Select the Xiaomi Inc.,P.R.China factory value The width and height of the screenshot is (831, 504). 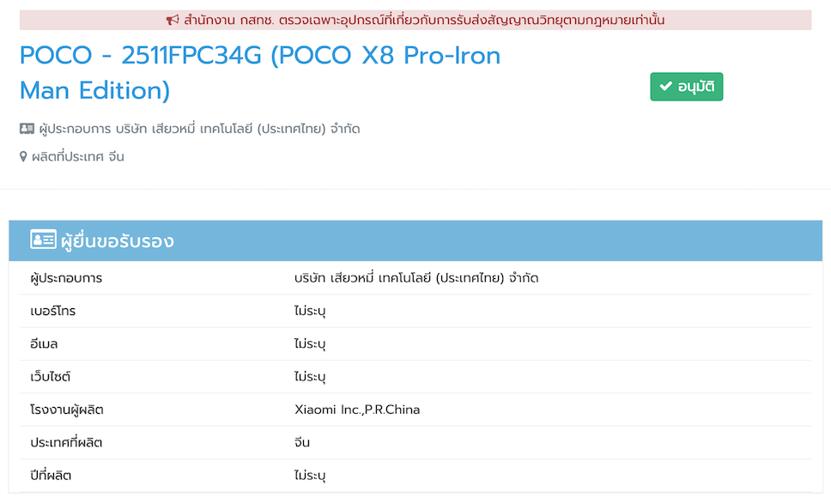tap(356, 410)
